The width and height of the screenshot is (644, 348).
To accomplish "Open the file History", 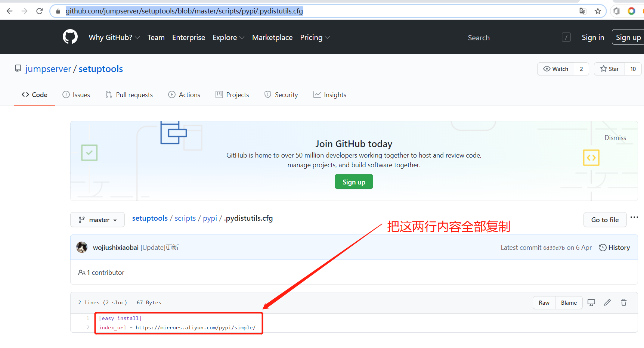I will click(x=614, y=248).
